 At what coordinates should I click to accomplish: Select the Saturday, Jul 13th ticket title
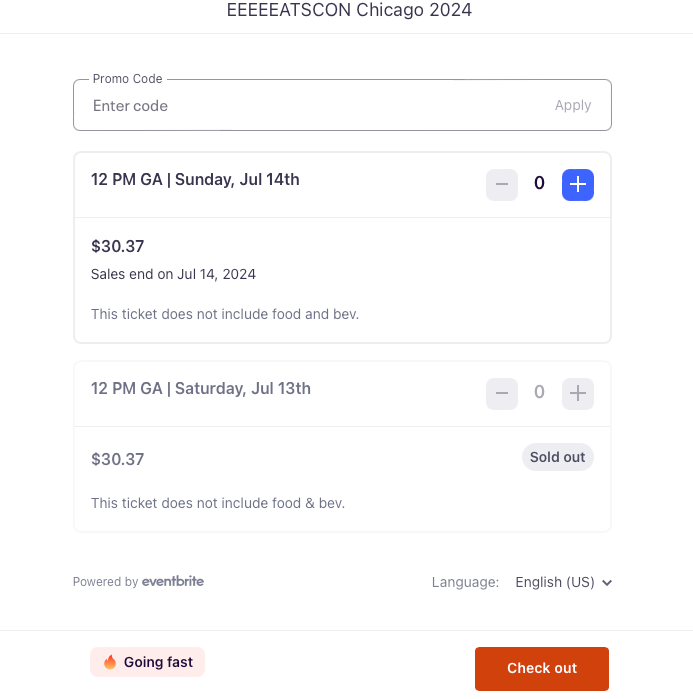pyautogui.click(x=201, y=389)
